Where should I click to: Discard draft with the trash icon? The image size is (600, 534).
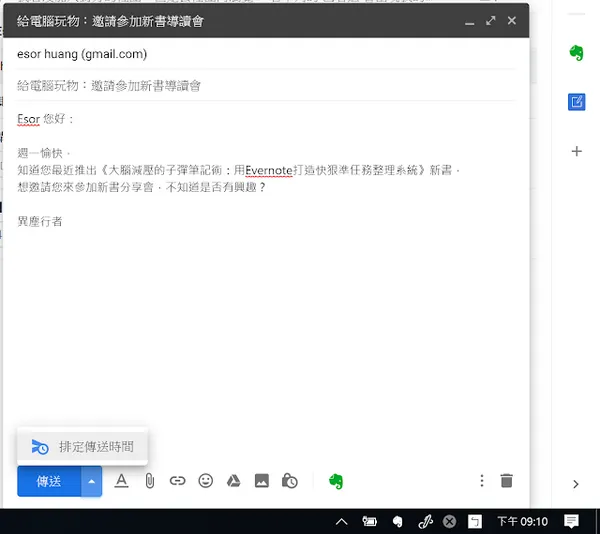(x=507, y=481)
